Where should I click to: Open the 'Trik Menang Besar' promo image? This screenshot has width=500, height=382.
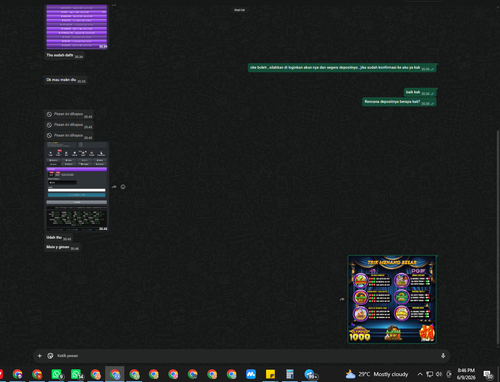pos(392,299)
